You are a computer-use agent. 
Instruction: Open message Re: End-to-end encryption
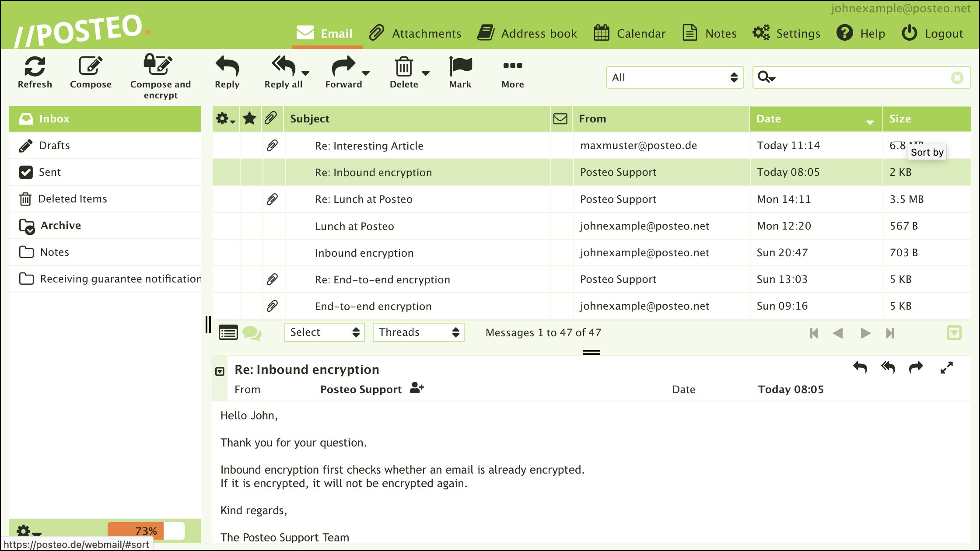point(591,279)
